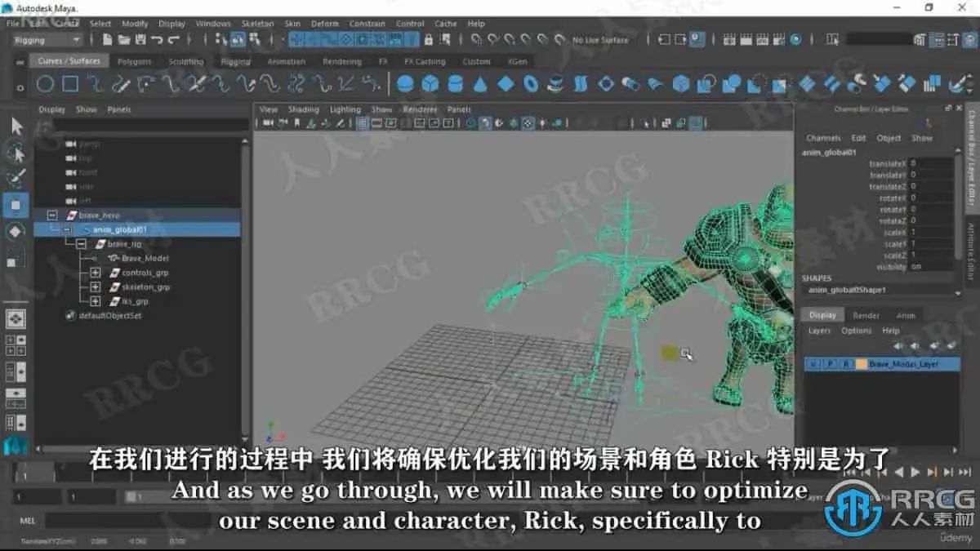Click the Outliner vertical scrollbar
The image size is (980, 551).
tap(246, 290)
